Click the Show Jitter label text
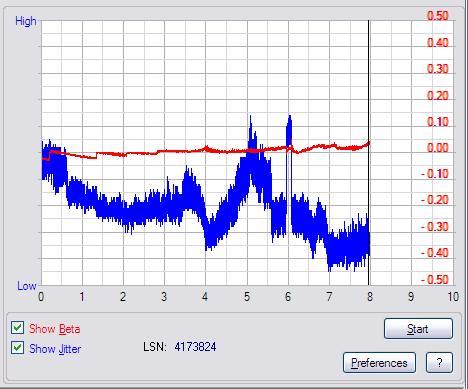Image resolution: width=468 pixels, height=389 pixels. 55,349
